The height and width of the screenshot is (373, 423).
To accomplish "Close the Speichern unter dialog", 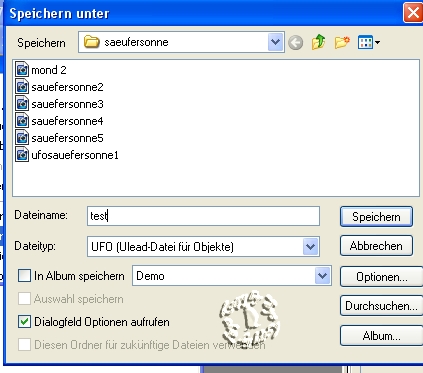I will (413, 13).
